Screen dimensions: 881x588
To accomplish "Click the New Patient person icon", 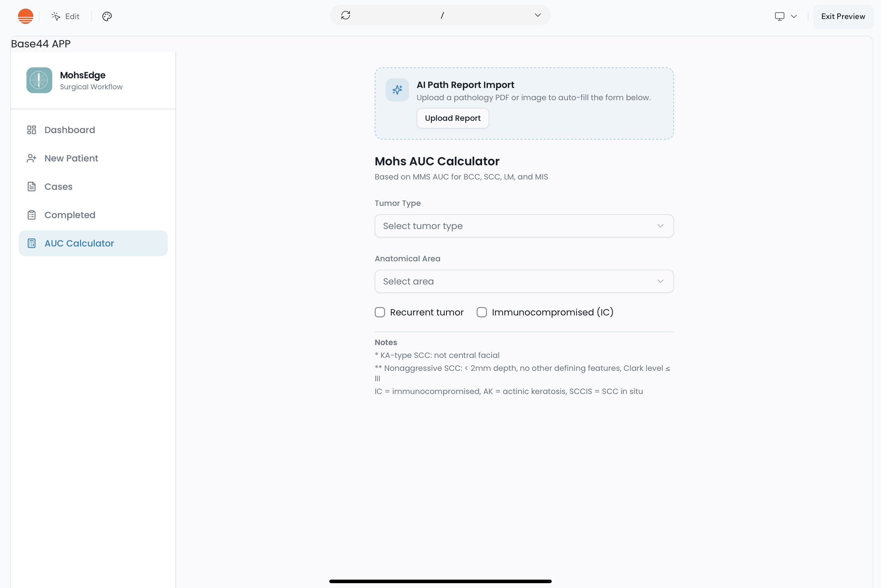I will [x=32, y=158].
